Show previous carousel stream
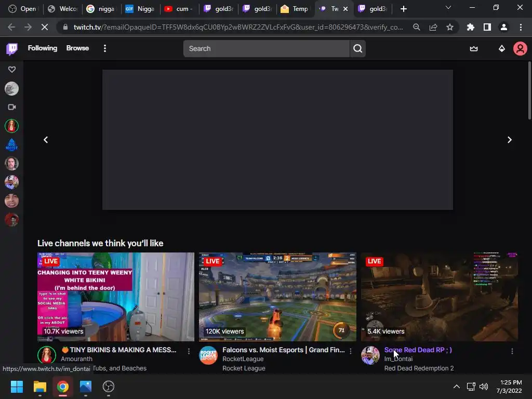532x399 pixels. (46, 140)
